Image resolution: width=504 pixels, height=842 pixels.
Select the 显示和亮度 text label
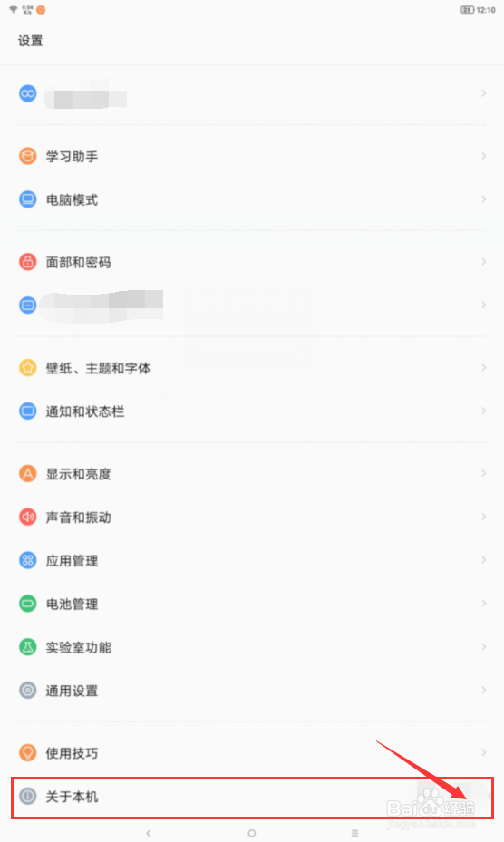pos(79,474)
